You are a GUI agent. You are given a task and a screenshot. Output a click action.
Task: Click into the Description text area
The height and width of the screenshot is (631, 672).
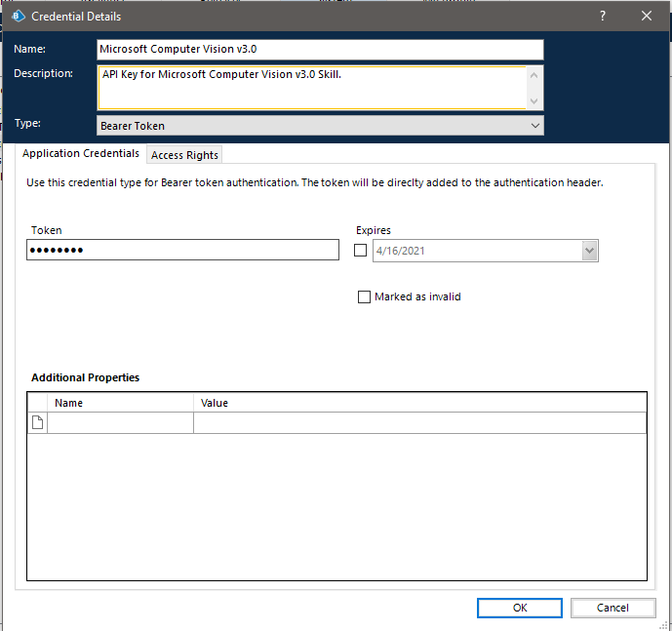pyautogui.click(x=312, y=88)
